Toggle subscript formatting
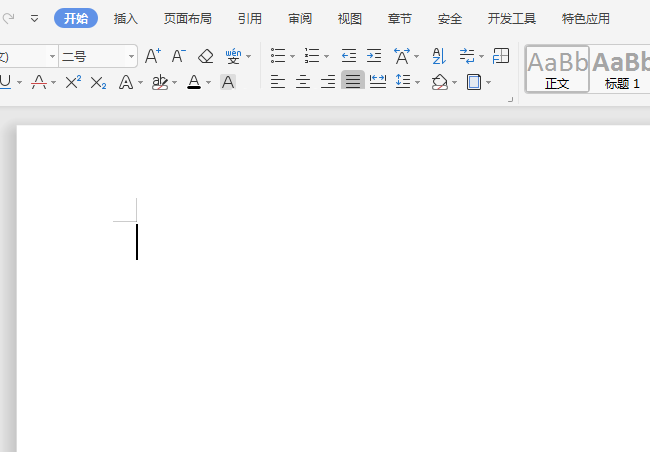The width and height of the screenshot is (650, 452). pos(98,83)
